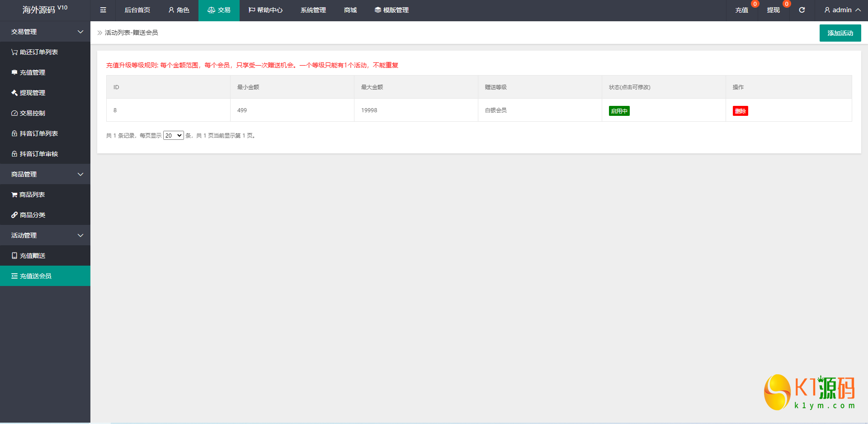This screenshot has width=868, height=424.
Task: Click the list icon next to 充值送会员
Action: pyautogui.click(x=14, y=276)
